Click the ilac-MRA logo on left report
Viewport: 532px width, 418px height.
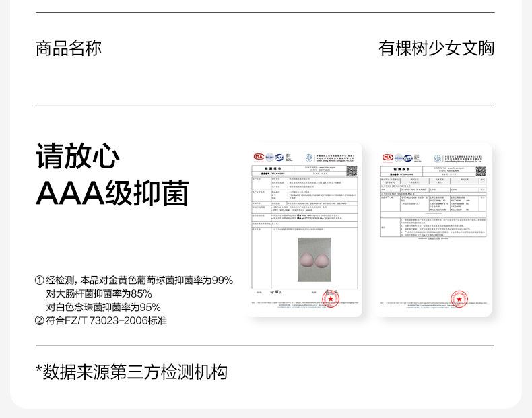pyautogui.click(x=269, y=157)
